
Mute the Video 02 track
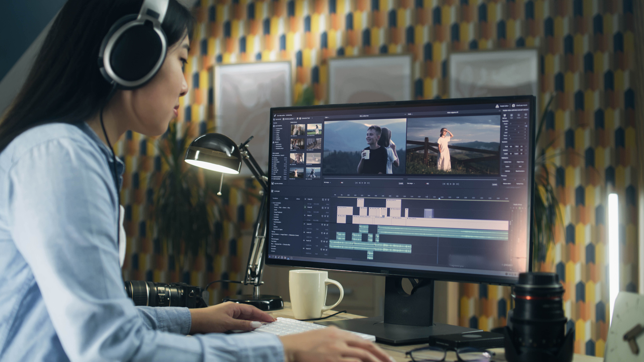[327, 212]
